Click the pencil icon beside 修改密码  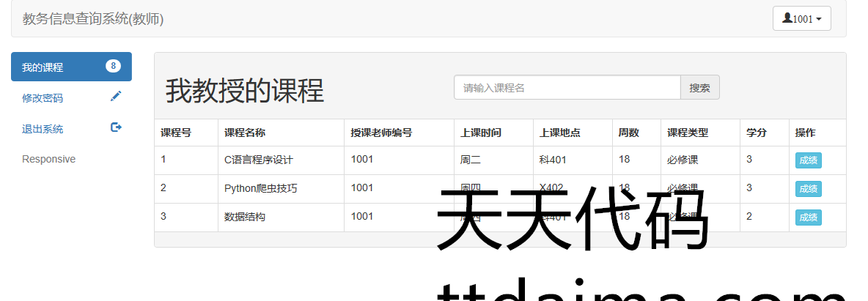(116, 97)
